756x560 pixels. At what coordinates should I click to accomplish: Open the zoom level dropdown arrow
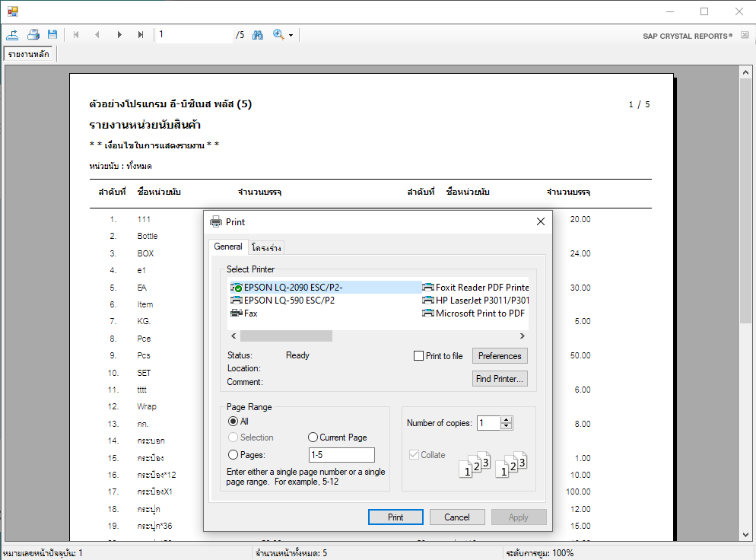click(291, 35)
